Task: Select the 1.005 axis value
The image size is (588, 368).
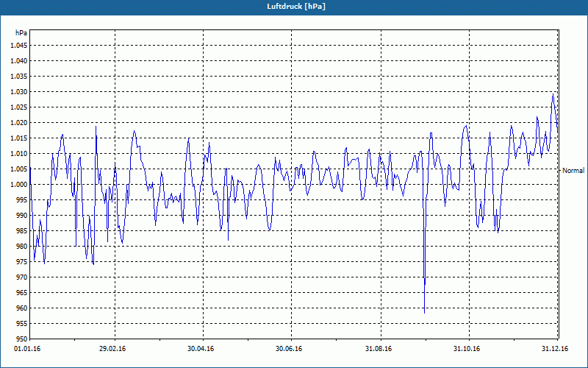Action: 19,169
